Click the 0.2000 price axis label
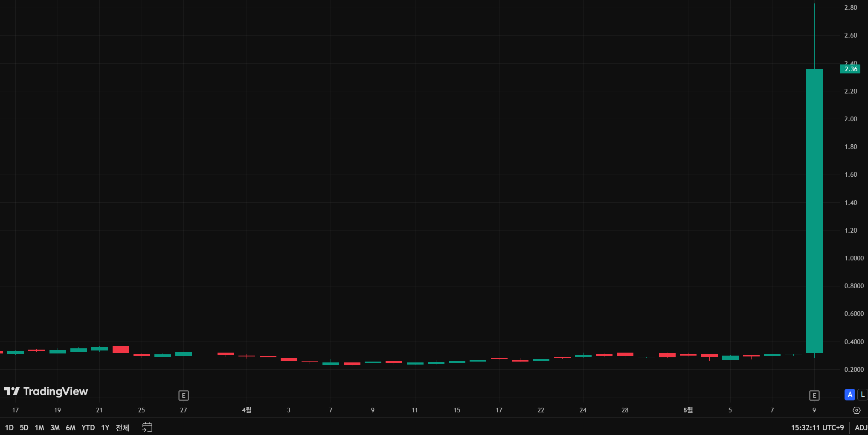The image size is (868, 435). point(854,369)
